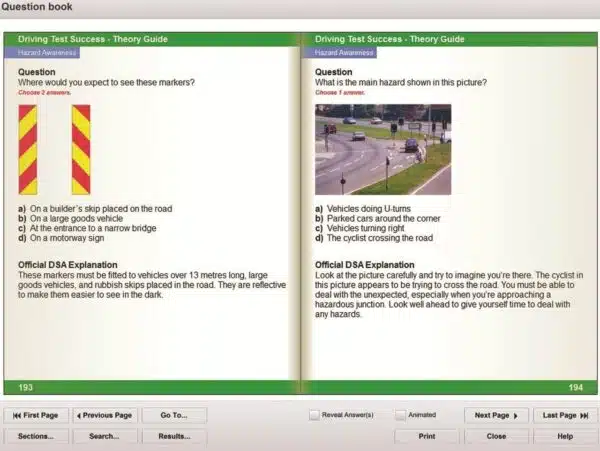Screen dimensions: 600x451
Task: Click page number 193
Action: (26, 388)
